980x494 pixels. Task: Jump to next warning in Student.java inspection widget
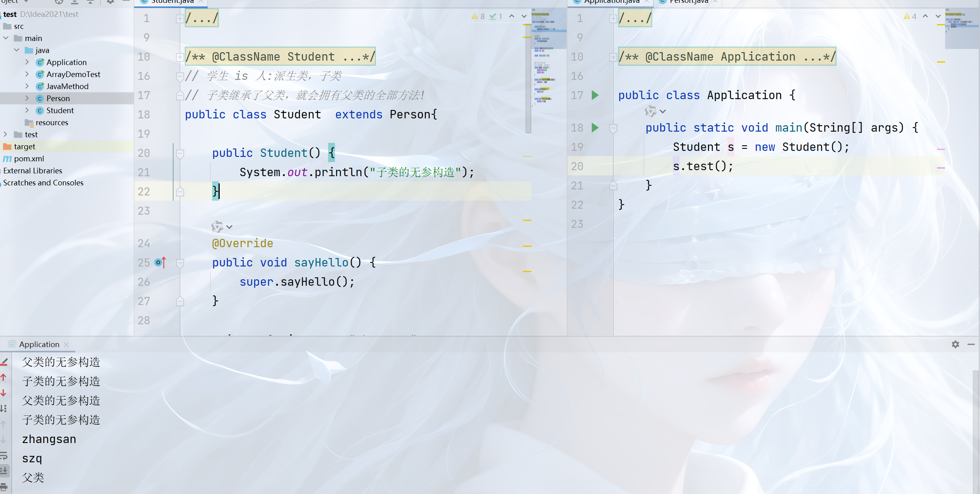point(524,16)
